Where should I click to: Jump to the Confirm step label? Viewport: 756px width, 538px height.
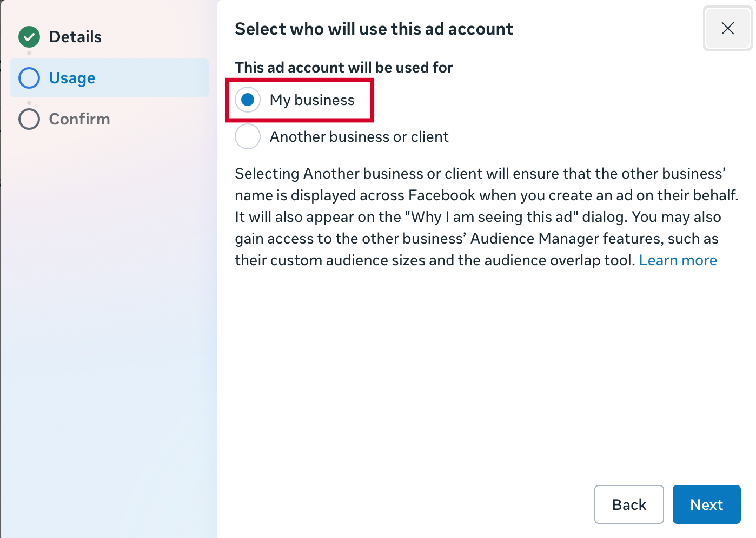pos(79,119)
